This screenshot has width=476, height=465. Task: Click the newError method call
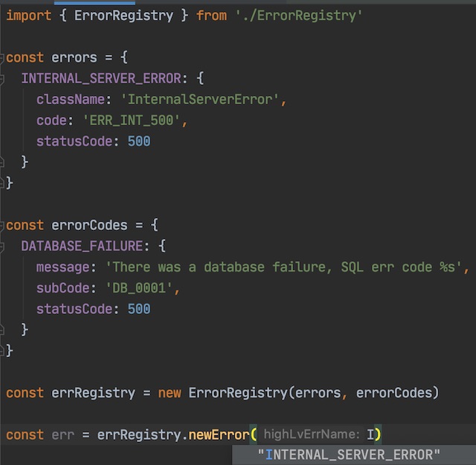click(x=219, y=434)
